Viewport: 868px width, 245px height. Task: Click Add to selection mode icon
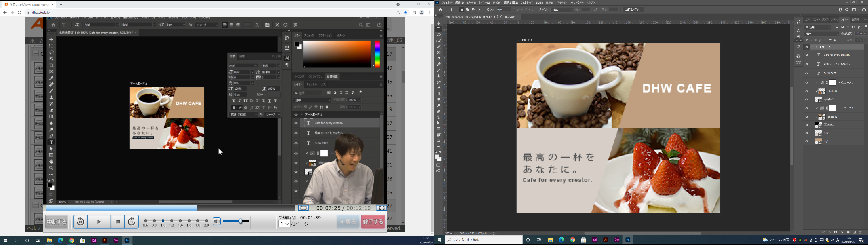468,10
